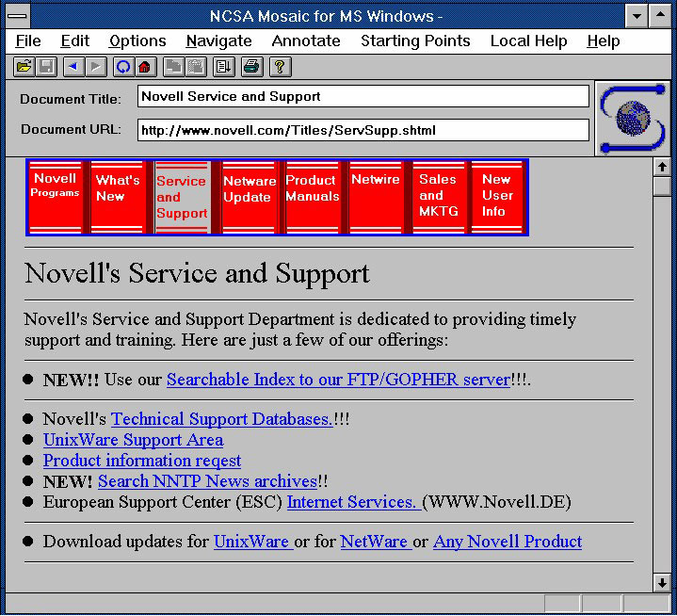The width and height of the screenshot is (677, 616).
Task: Click the New User Info book banner
Action: click(x=497, y=197)
